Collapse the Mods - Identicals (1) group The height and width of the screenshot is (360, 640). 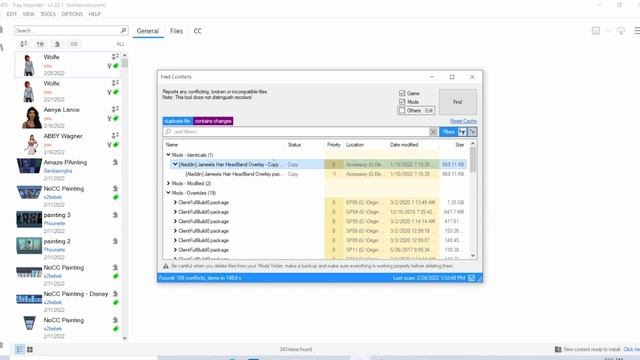pyautogui.click(x=168, y=155)
